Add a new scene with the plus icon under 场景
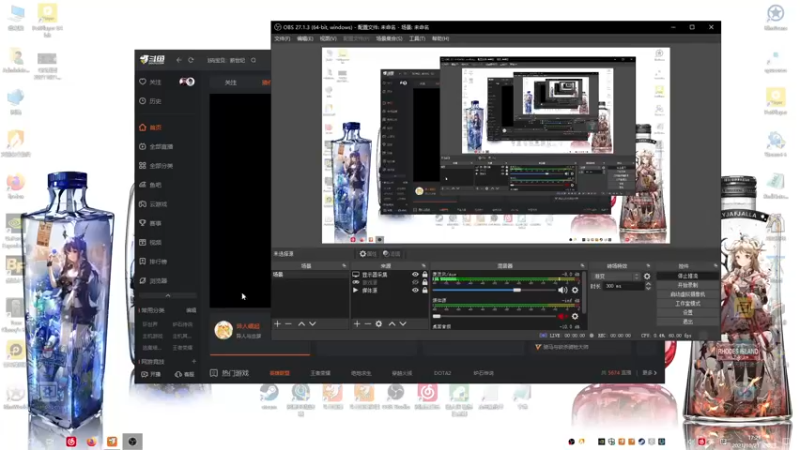Image resolution: width=800 pixels, height=450 pixels. click(278, 324)
